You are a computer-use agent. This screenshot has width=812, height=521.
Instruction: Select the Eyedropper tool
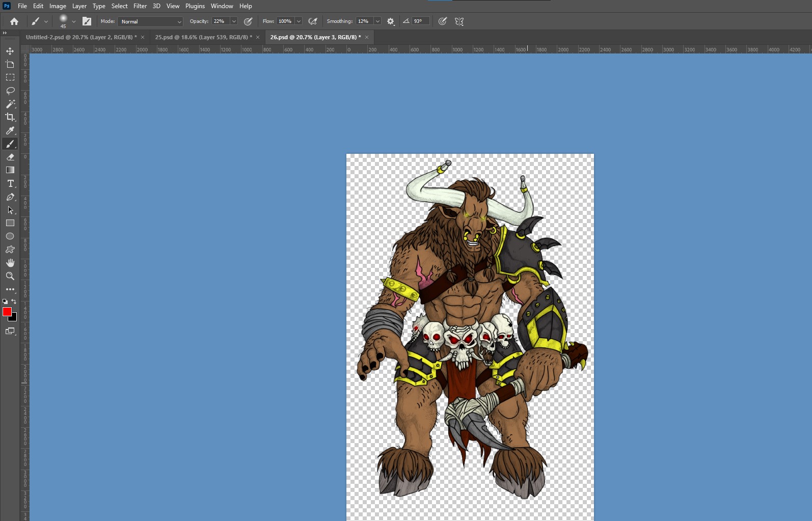pyautogui.click(x=10, y=130)
